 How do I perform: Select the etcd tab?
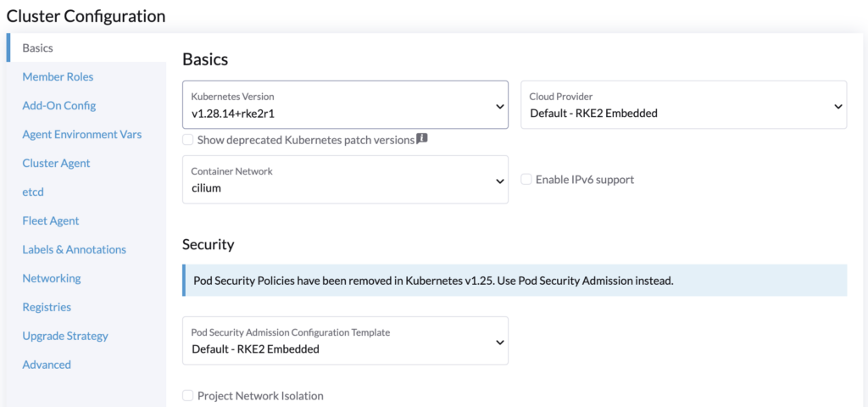(x=33, y=192)
